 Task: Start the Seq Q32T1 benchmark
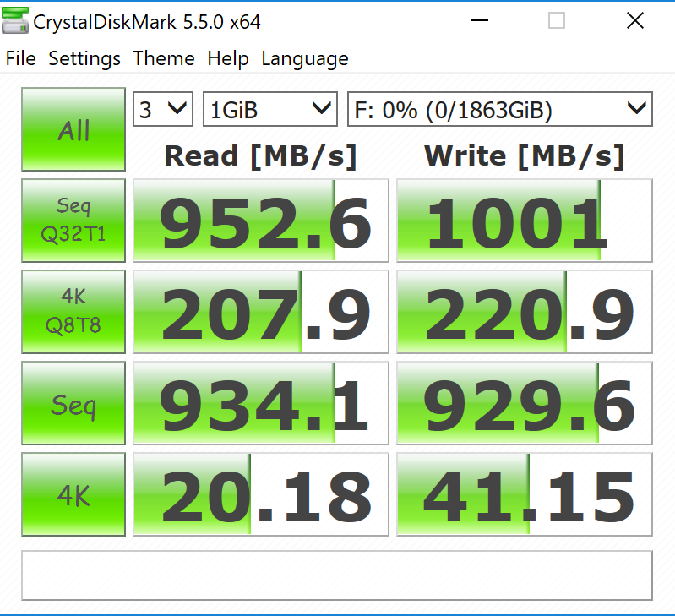coord(73,221)
